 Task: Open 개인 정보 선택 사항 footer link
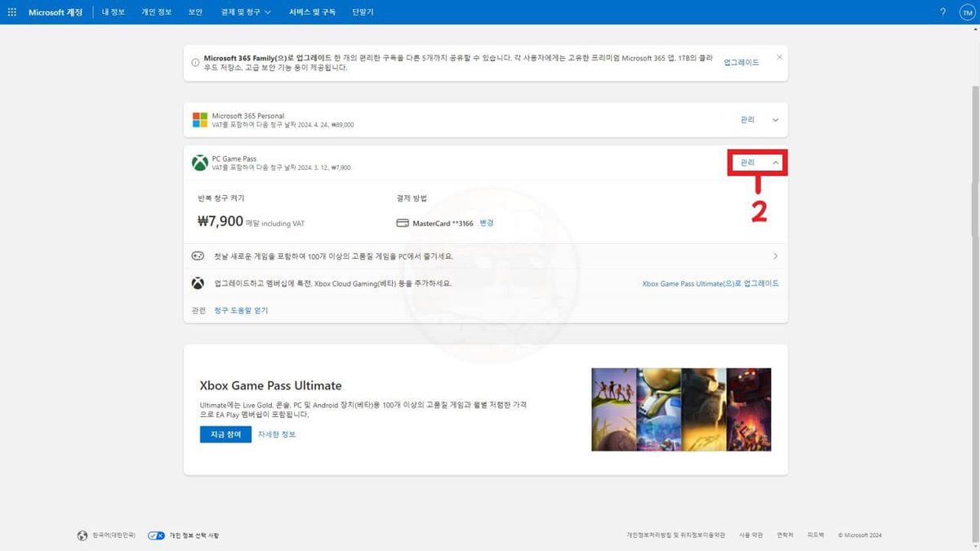pyautogui.click(x=194, y=535)
